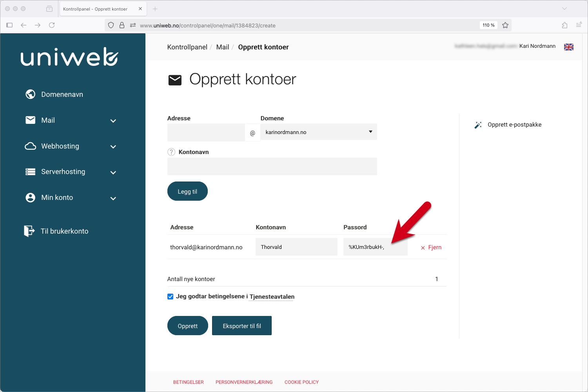Click the Serverhosting server icon

pyautogui.click(x=31, y=172)
